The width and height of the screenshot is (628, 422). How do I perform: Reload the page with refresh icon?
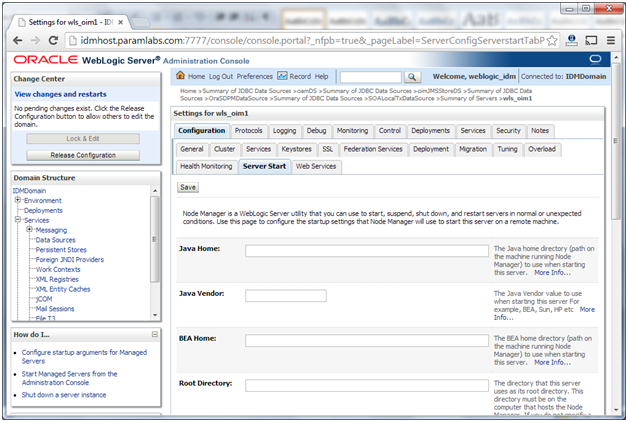[x=53, y=40]
